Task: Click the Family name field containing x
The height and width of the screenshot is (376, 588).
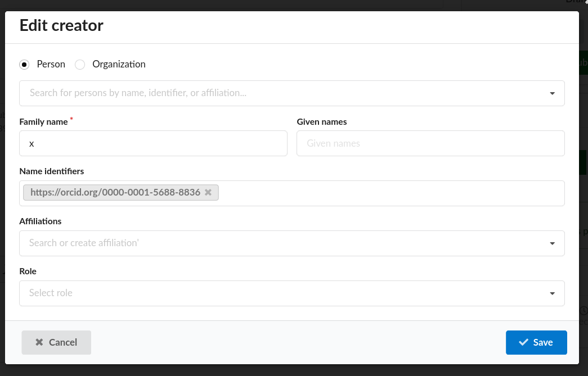Action: pyautogui.click(x=153, y=143)
